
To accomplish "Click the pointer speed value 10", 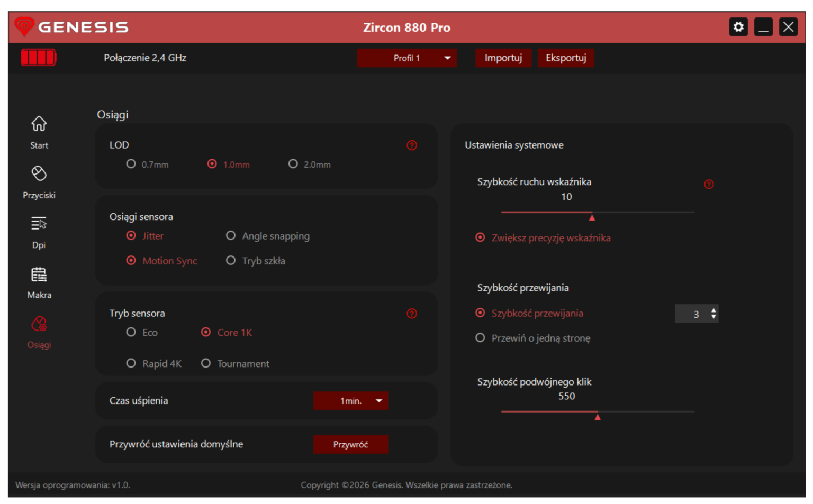I will (566, 197).
